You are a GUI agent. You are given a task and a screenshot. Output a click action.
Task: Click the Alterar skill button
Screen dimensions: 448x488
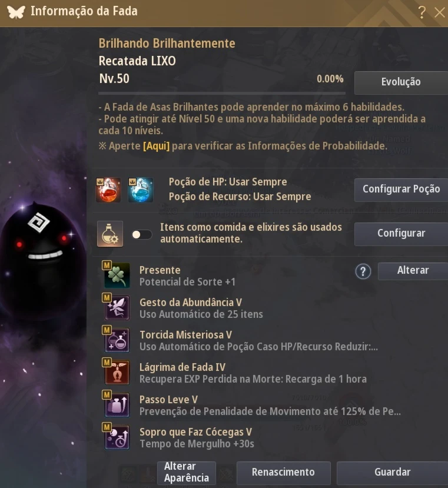tap(413, 271)
